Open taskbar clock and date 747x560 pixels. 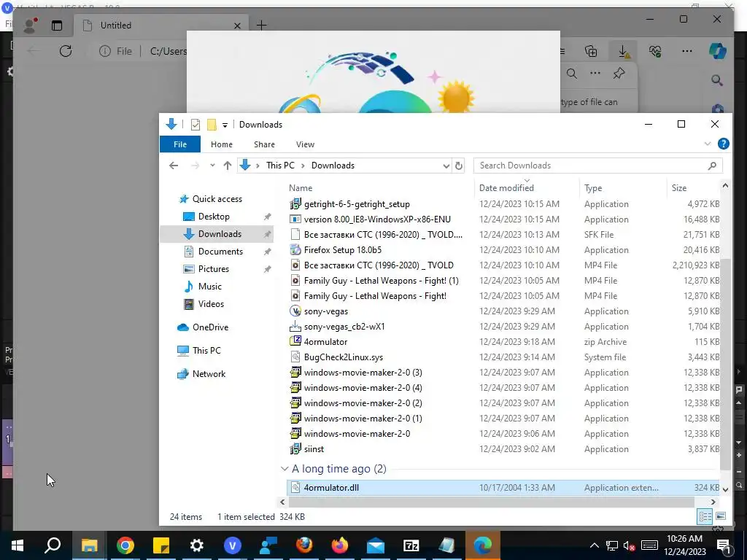coord(686,545)
